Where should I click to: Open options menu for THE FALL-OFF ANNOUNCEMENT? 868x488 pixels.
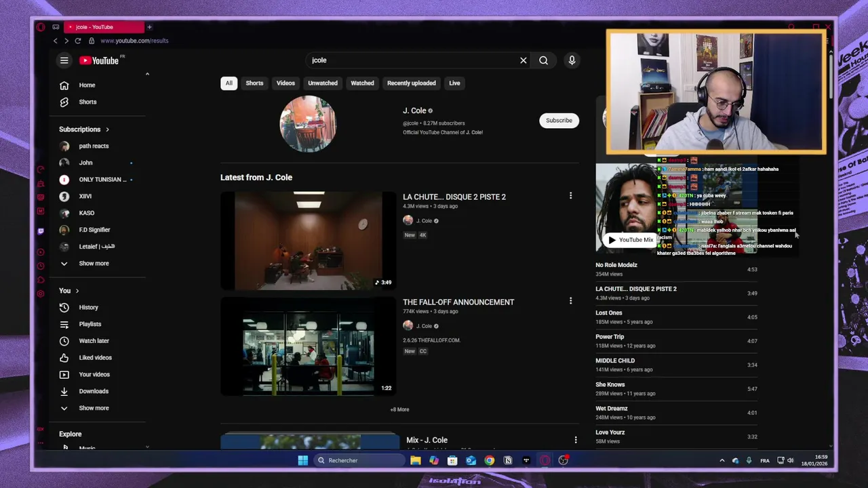pos(570,301)
